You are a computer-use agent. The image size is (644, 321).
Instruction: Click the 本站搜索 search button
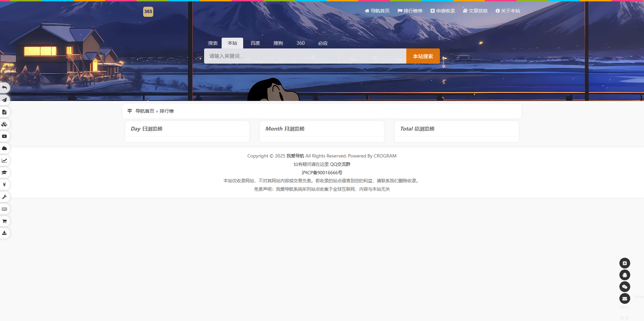click(x=423, y=56)
